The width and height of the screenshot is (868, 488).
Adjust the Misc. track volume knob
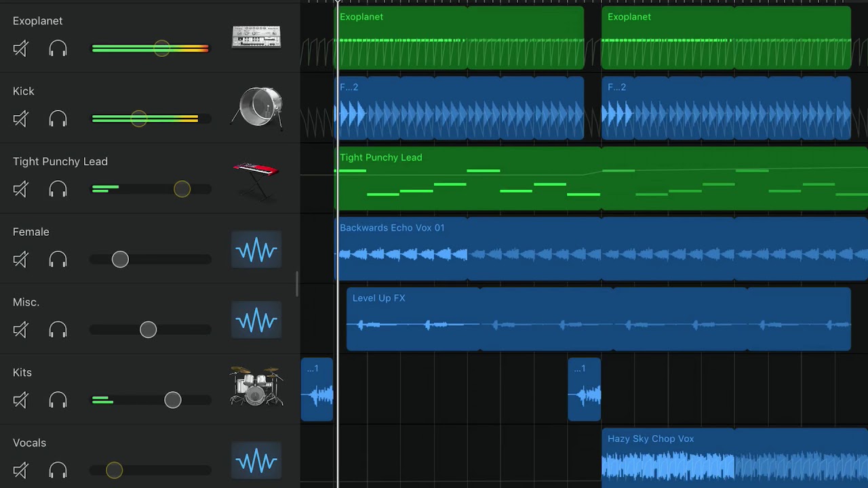coord(148,330)
